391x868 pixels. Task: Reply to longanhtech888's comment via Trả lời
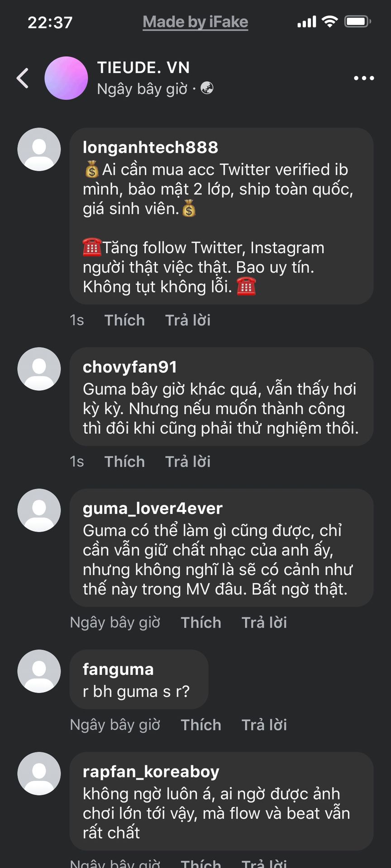tap(188, 320)
